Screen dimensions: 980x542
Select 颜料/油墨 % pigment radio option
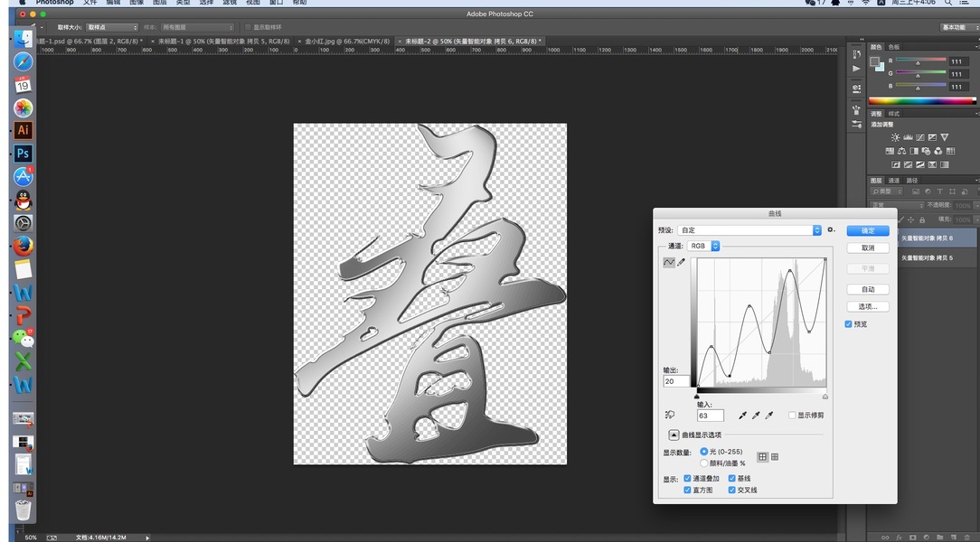pos(704,463)
